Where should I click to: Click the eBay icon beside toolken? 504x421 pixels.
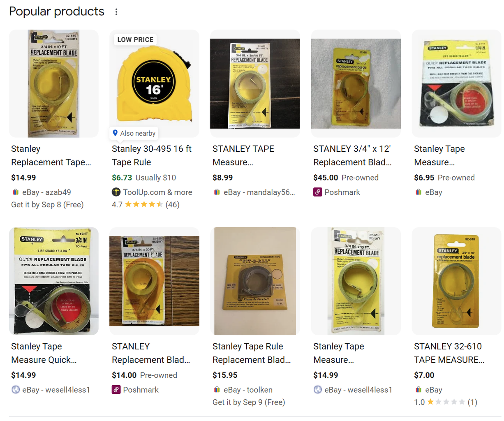(217, 390)
